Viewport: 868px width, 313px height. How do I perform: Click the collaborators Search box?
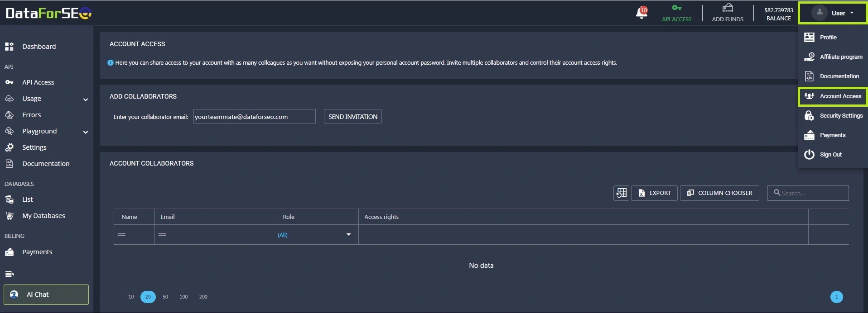point(808,193)
